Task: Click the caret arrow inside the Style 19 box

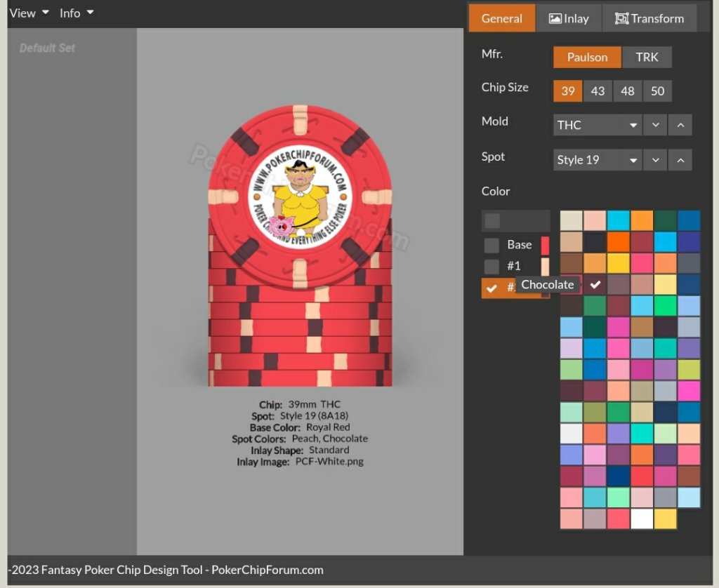Action: [633, 161]
